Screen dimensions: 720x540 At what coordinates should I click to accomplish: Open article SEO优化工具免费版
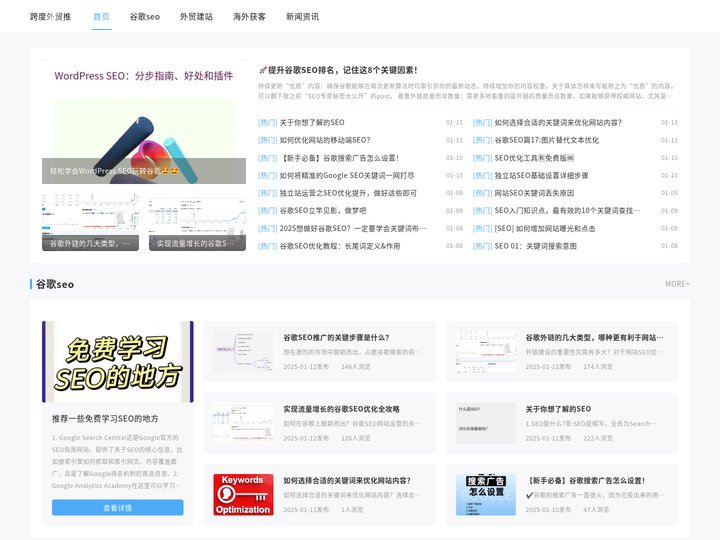pyautogui.click(x=534, y=158)
